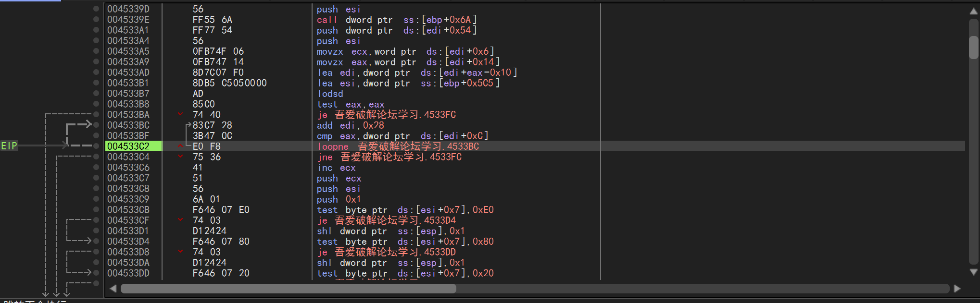Click the jump marker next to 004533CF

180,220
